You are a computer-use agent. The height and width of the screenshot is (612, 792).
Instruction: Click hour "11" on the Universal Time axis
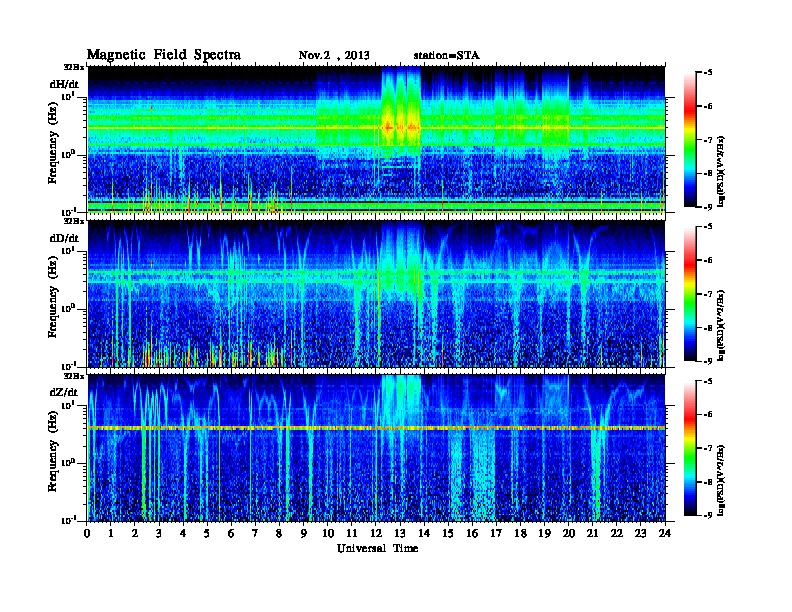[x=352, y=533]
